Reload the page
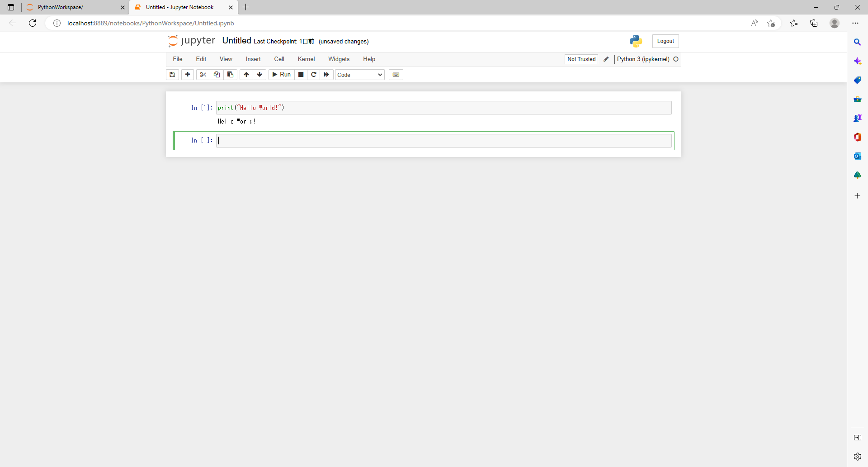868x467 pixels. [33, 23]
